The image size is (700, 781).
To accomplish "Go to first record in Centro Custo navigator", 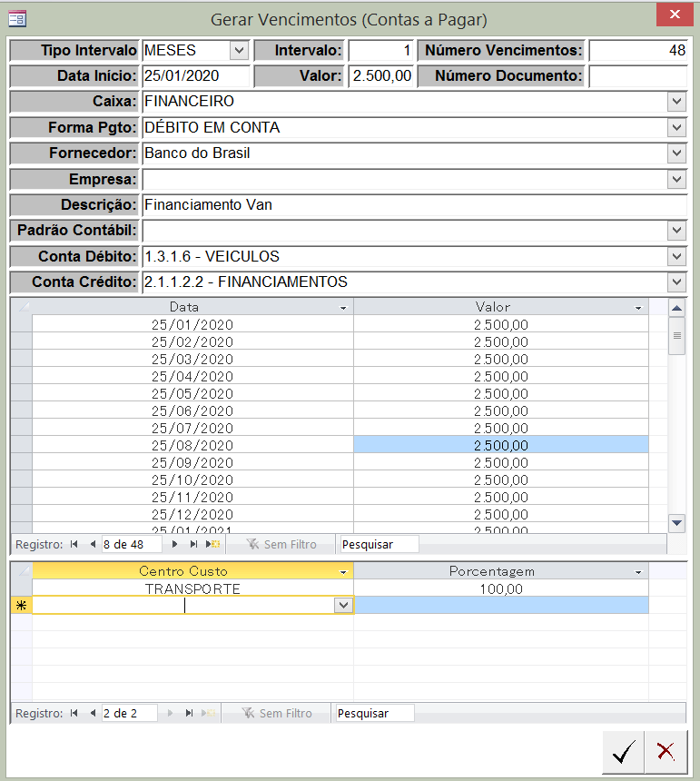I will pyautogui.click(x=75, y=713).
